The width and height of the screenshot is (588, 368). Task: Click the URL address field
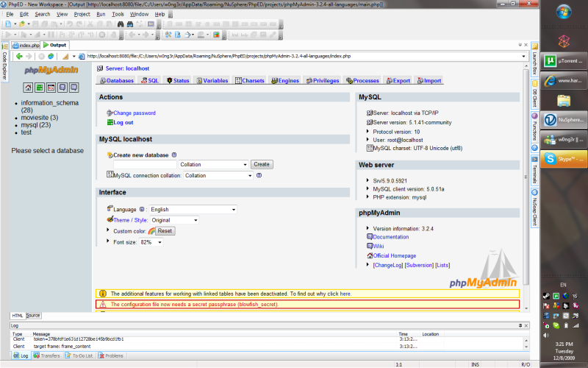pos(302,57)
